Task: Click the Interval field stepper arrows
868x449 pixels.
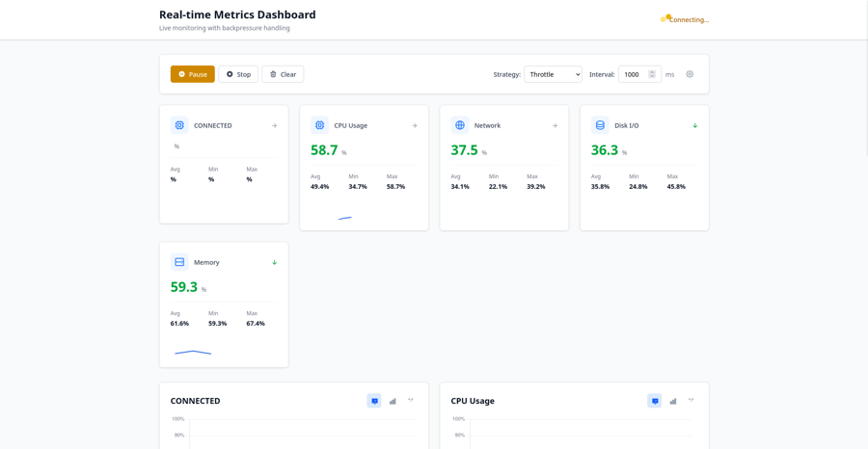Action: coord(652,74)
